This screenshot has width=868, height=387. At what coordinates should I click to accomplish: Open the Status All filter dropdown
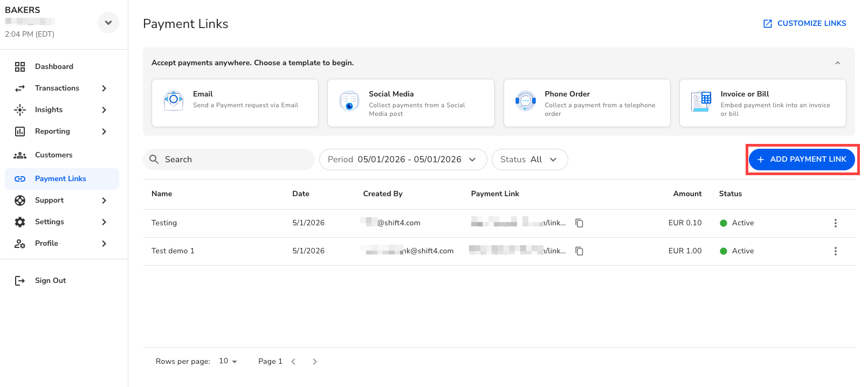[x=529, y=160]
